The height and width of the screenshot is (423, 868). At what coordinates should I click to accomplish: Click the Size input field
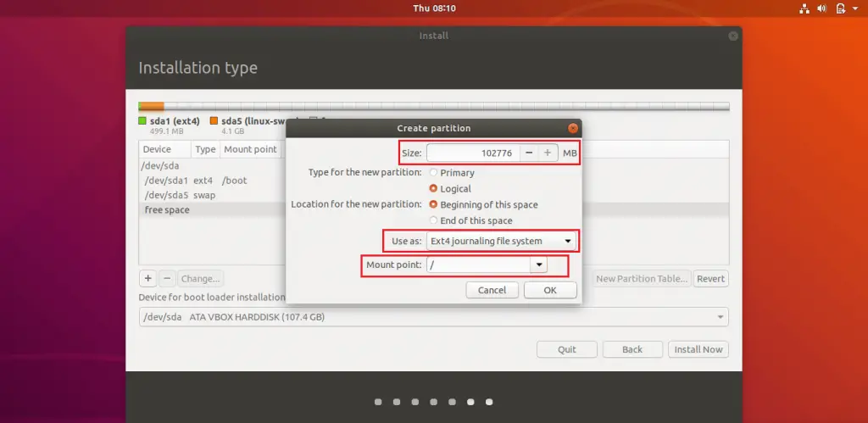coord(471,153)
